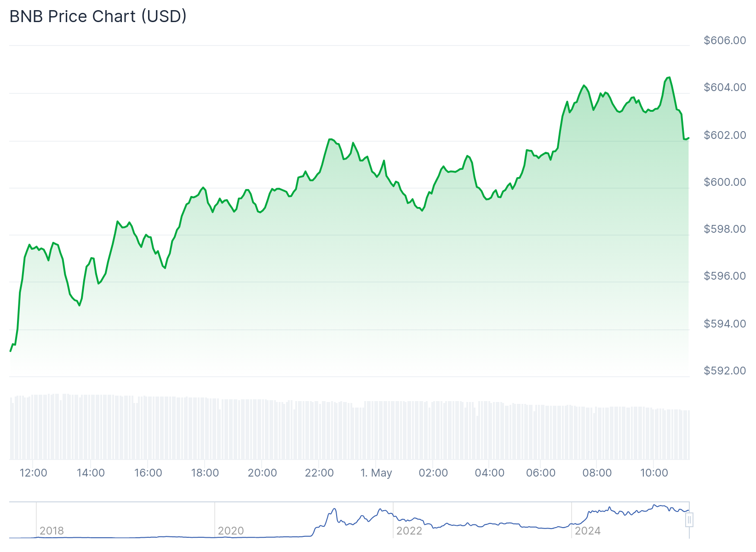
Task: Click the 22:00 time axis label
Action: [x=319, y=473]
